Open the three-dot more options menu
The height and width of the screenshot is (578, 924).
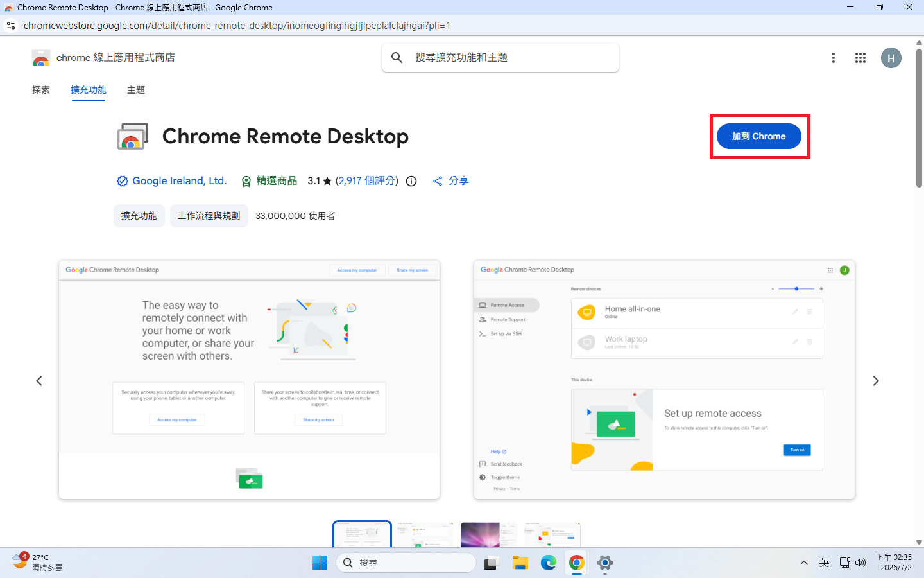click(x=834, y=58)
